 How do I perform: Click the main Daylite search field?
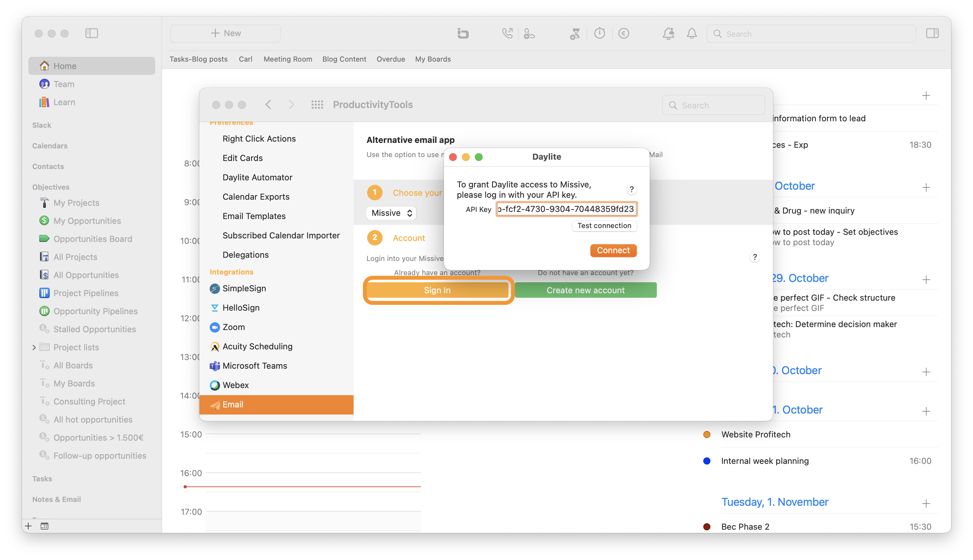811,34
